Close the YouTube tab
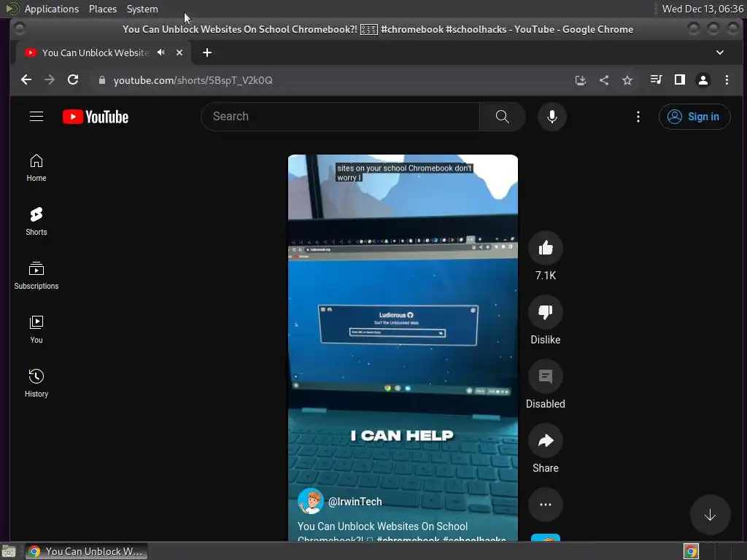This screenshot has width=747, height=560. coord(179,52)
